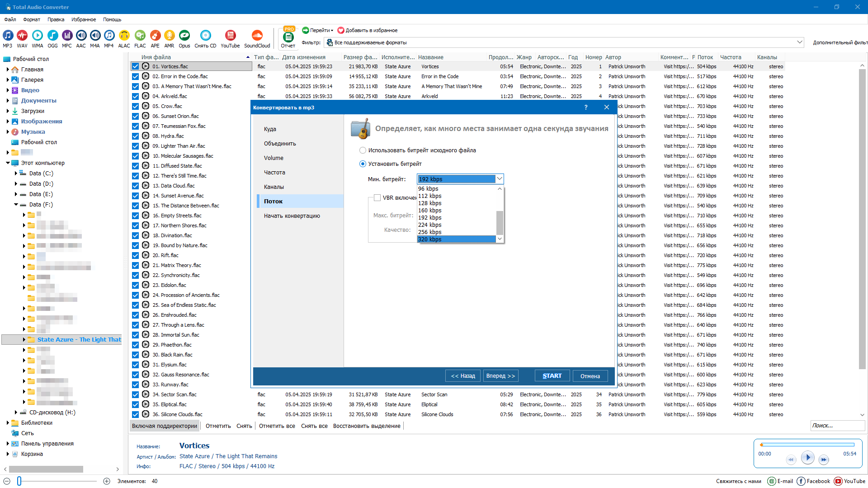Image resolution: width=868 pixels, height=488 pixels.
Task: Play the audio preview
Action: point(807,457)
